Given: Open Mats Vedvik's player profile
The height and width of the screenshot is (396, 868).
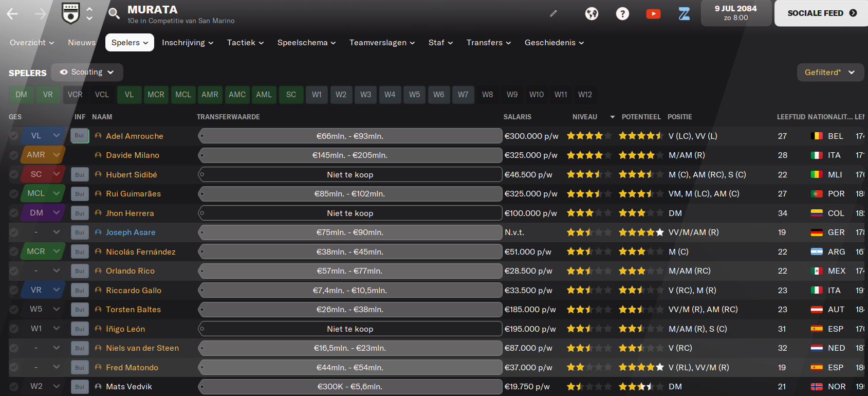Looking at the screenshot, I should [x=129, y=387].
